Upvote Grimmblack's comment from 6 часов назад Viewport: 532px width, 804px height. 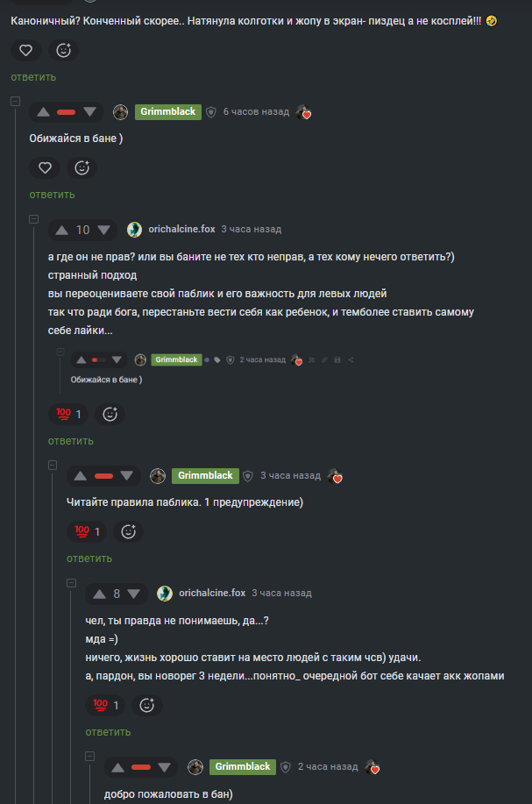click(43, 112)
